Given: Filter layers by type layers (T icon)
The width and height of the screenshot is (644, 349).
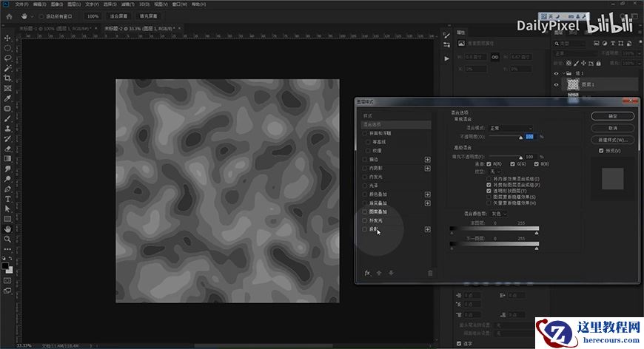Looking at the screenshot, I should coord(613,43).
